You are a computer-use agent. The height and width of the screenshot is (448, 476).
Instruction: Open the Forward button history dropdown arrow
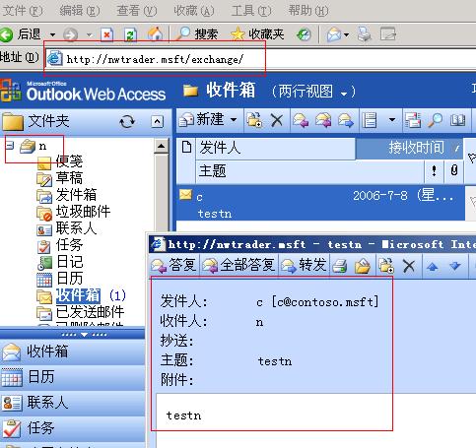(x=89, y=34)
